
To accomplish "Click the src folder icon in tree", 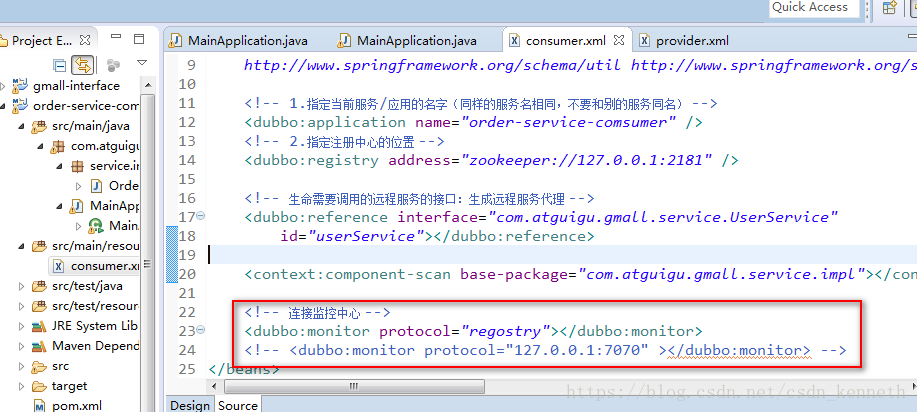I will [x=39, y=366].
